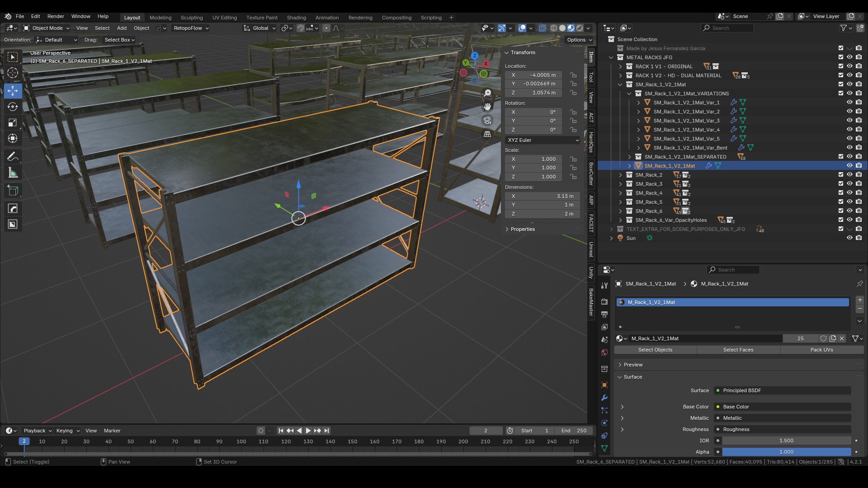Hide SM_Rack_1_V2_1Mat_Var_Bent with its eye icon
This screenshot has width=868, height=488.
coord(849,148)
